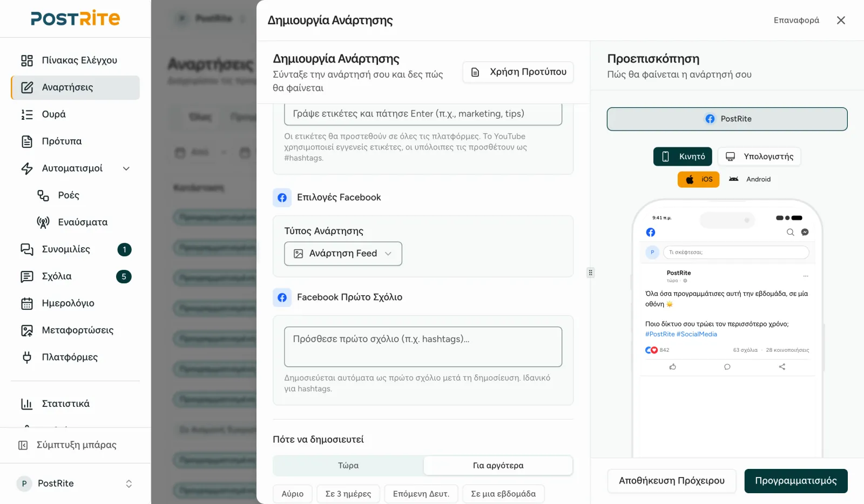Choose Σε 3 ημέρες quick option

[x=348, y=494]
